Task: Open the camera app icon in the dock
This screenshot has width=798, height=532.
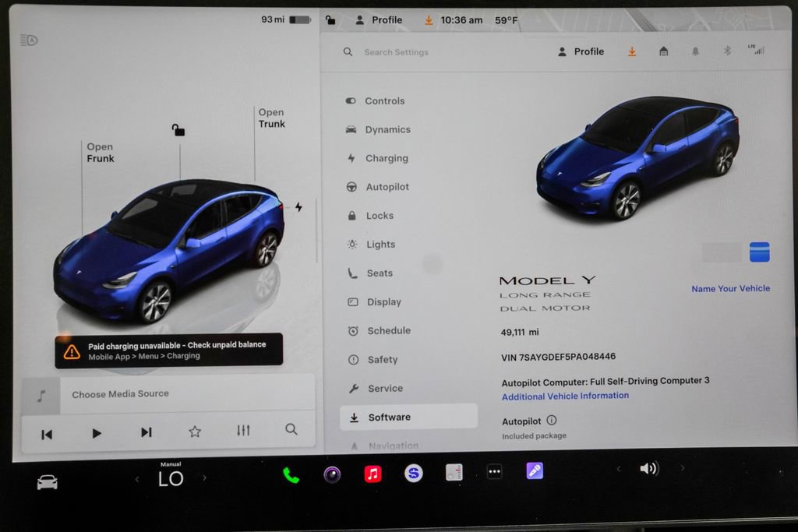Action: coord(332,474)
